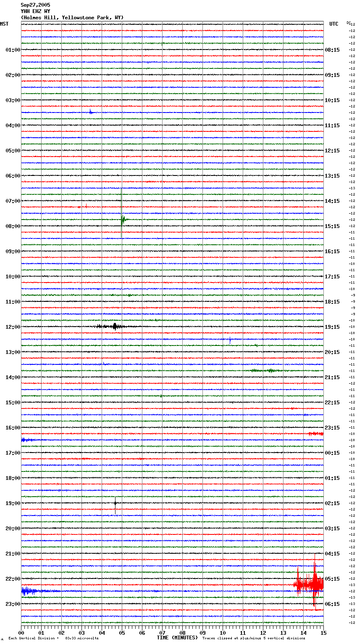Click the TIME (MINUTES) axis label
The width and height of the screenshot is (357, 644).
(177, 638)
